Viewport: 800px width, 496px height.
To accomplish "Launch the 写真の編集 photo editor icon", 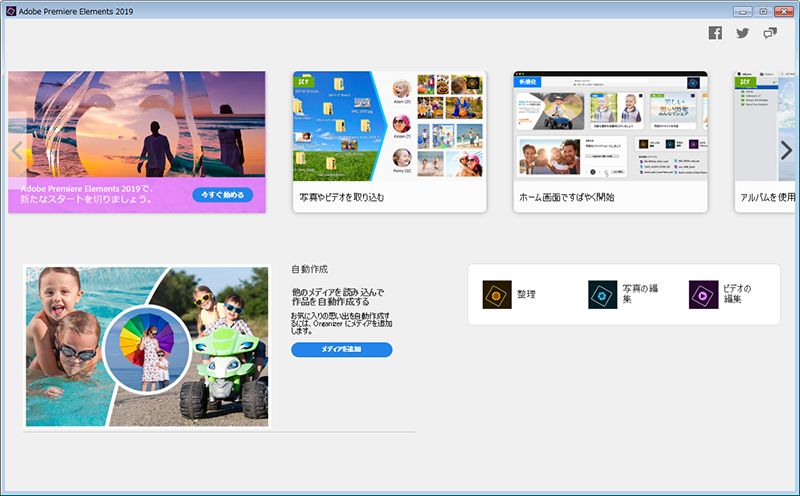I will click(603, 294).
